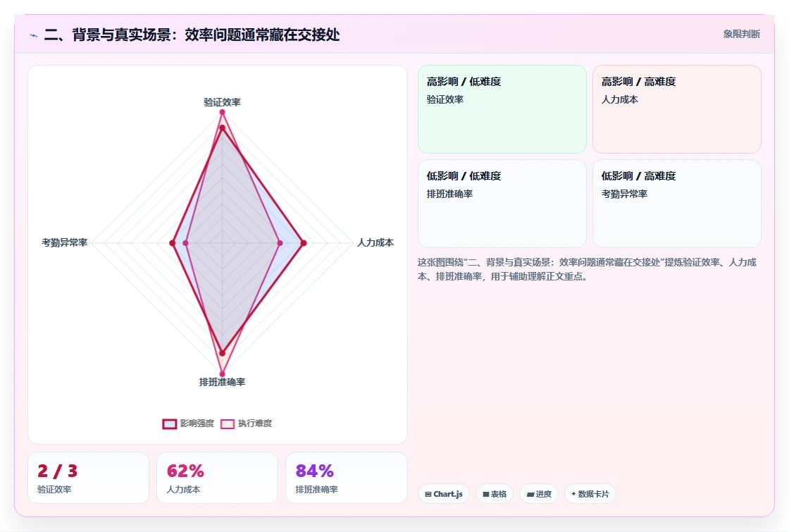Toggle the 影响强度 legend swatch
This screenshot has height=532, width=789.
tap(170, 423)
